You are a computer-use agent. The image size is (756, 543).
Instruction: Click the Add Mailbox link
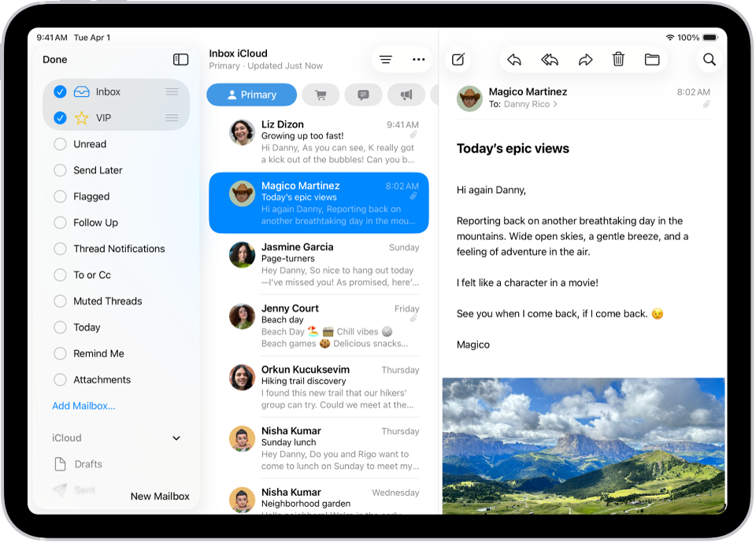click(x=83, y=405)
